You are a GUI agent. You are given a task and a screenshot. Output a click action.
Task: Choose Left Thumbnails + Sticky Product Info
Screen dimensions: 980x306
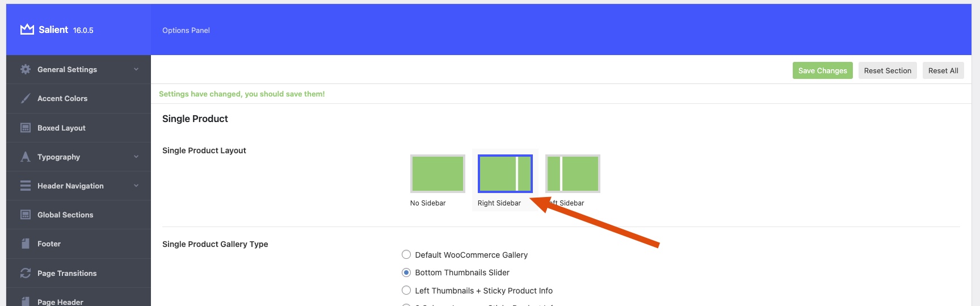406,291
